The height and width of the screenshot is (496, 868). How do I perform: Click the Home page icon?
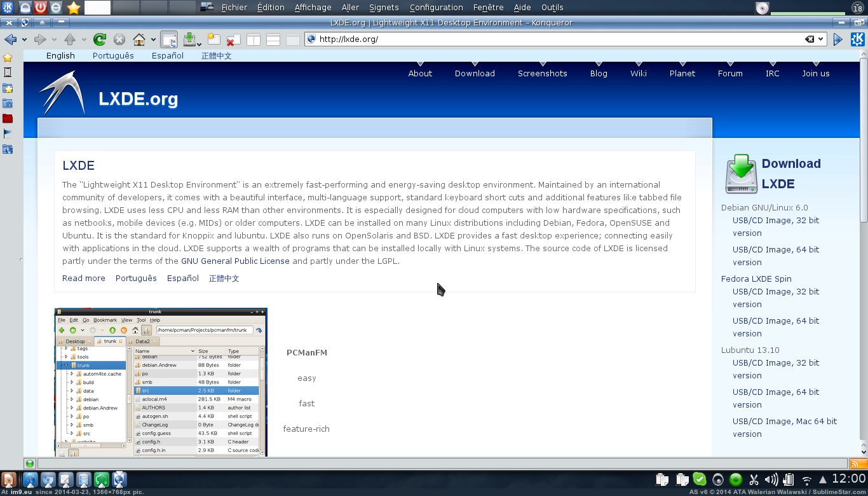pyautogui.click(x=139, y=39)
